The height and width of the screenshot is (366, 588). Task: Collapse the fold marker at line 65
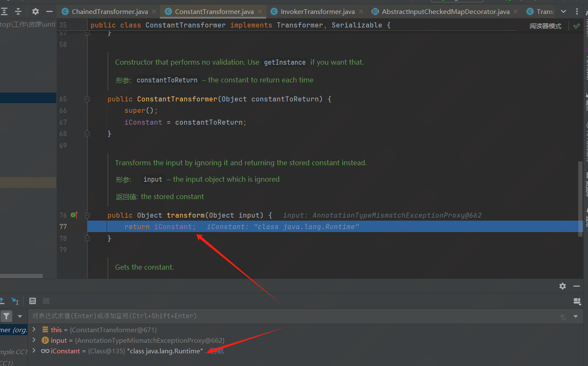tap(87, 99)
